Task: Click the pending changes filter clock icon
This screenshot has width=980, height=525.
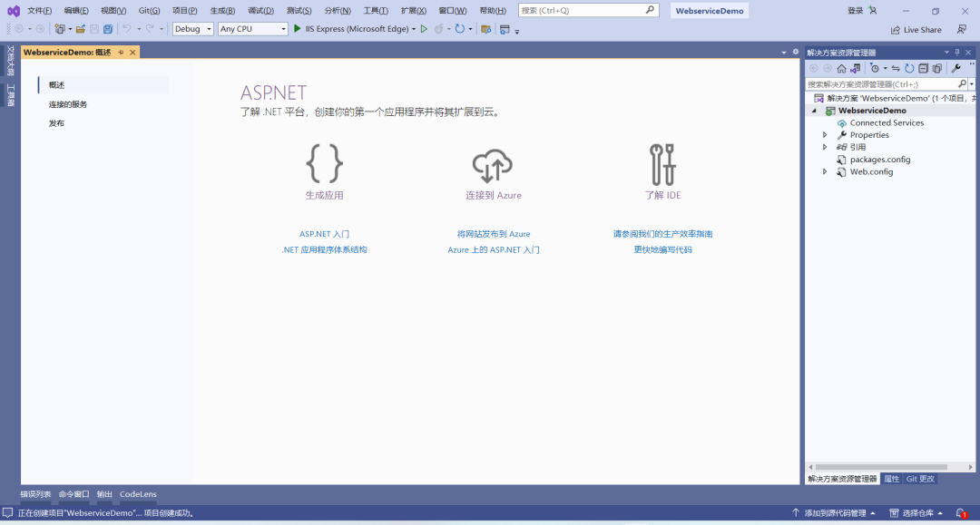Action: click(x=875, y=68)
